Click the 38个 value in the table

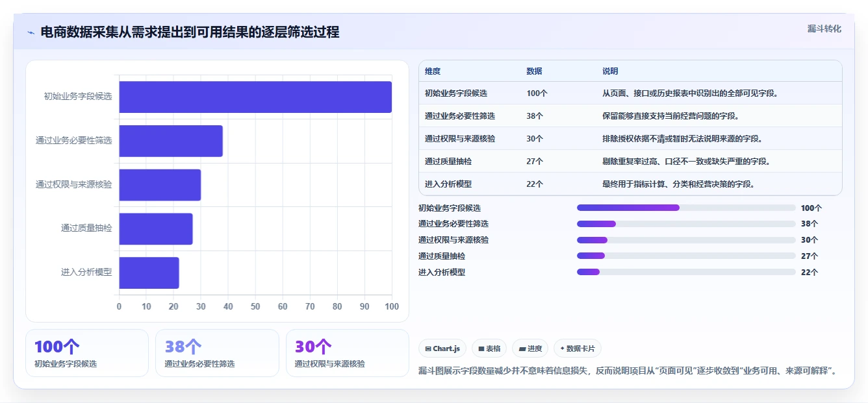coord(535,116)
